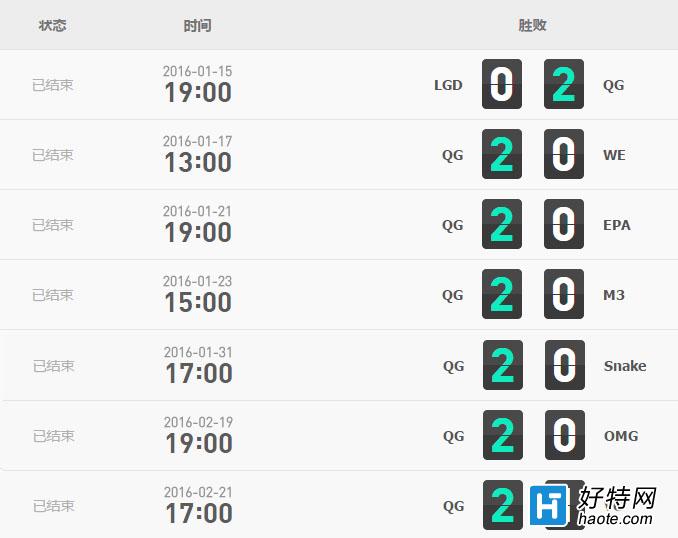Image resolution: width=678 pixels, height=538 pixels.
Task: Click QG's green 2 score versus LGD
Action: (x=564, y=84)
